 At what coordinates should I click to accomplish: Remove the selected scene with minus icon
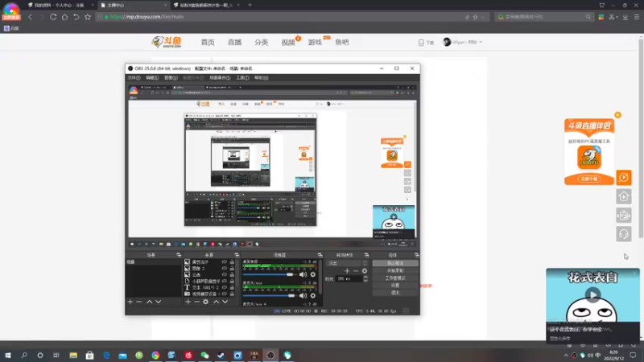138,302
